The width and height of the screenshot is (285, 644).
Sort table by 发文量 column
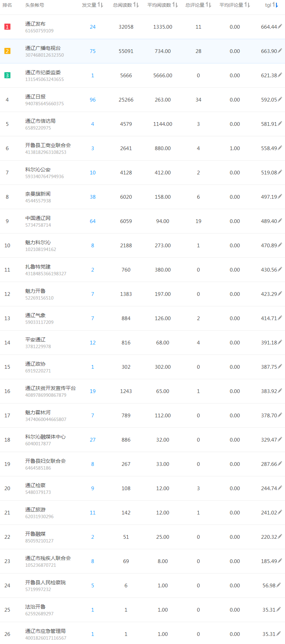(100, 5)
